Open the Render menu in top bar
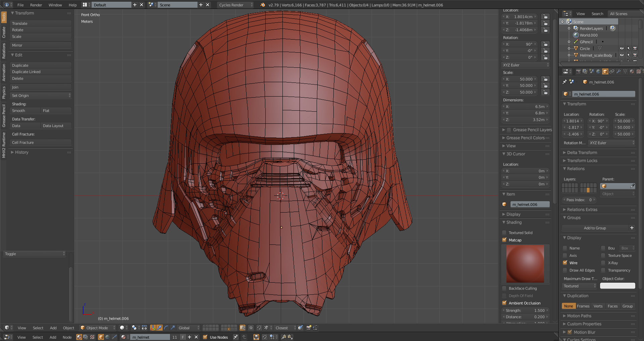Screen dimensions: 644x341 (36, 5)
